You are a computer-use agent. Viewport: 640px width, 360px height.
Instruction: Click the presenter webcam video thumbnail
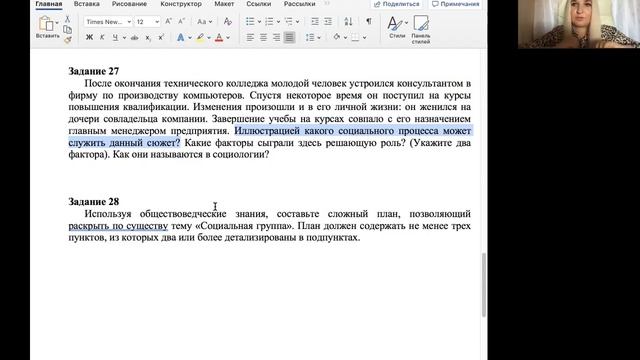579,24
